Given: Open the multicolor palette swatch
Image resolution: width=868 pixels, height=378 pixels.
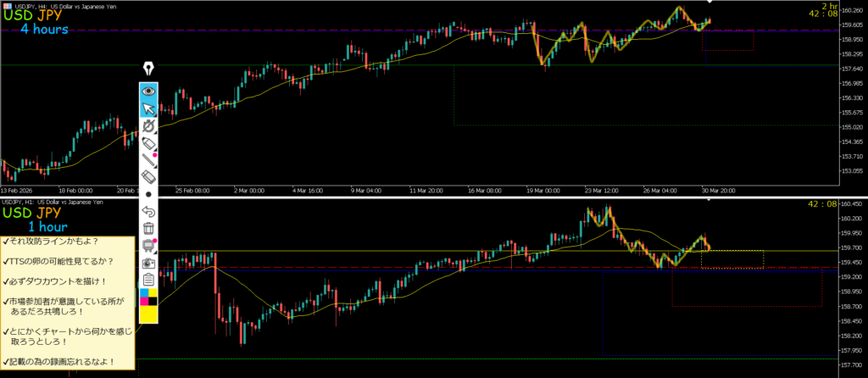Looking at the screenshot, I should tap(149, 297).
